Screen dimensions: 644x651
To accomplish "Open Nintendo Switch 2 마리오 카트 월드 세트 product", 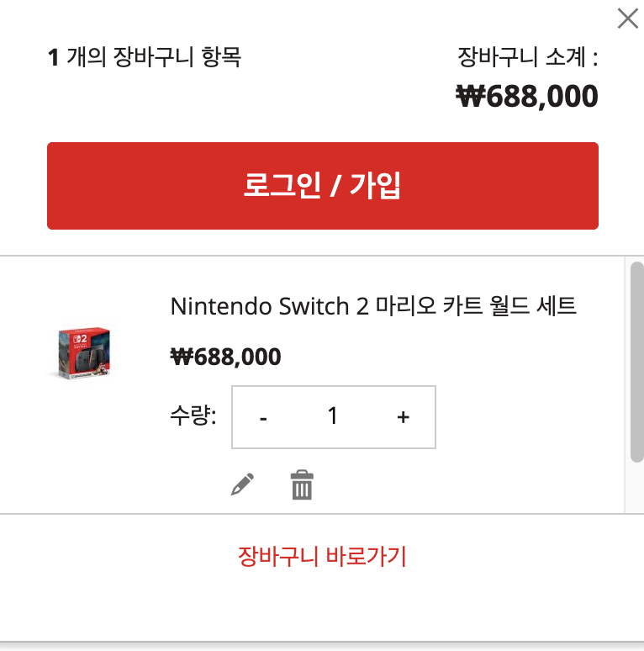I will 373,306.
